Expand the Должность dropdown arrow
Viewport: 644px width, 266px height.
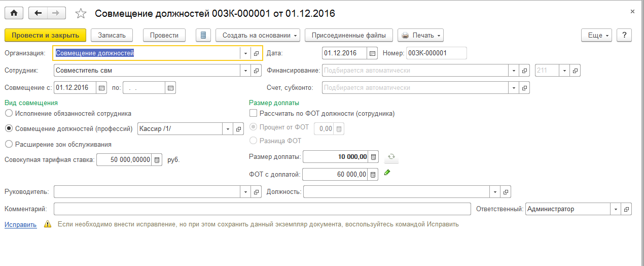495,192
